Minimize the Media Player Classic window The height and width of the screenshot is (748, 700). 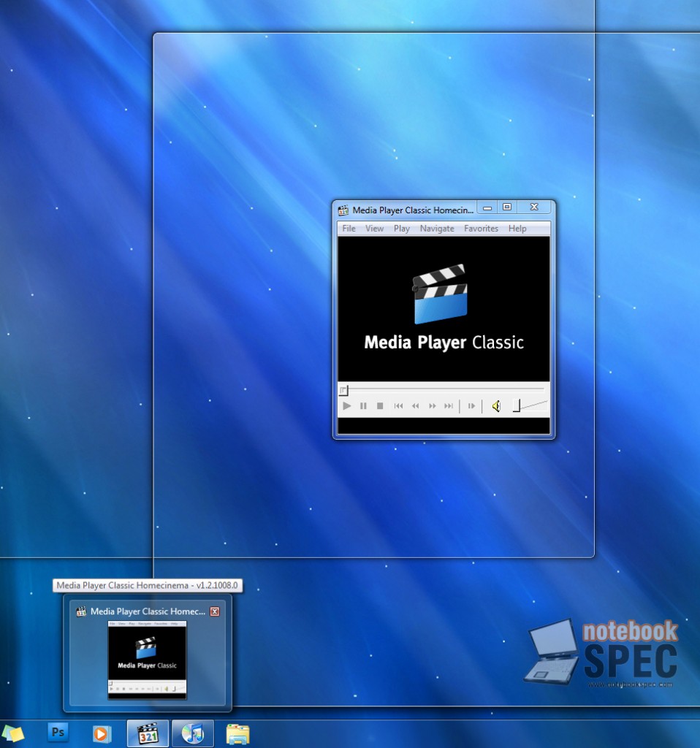(487, 207)
